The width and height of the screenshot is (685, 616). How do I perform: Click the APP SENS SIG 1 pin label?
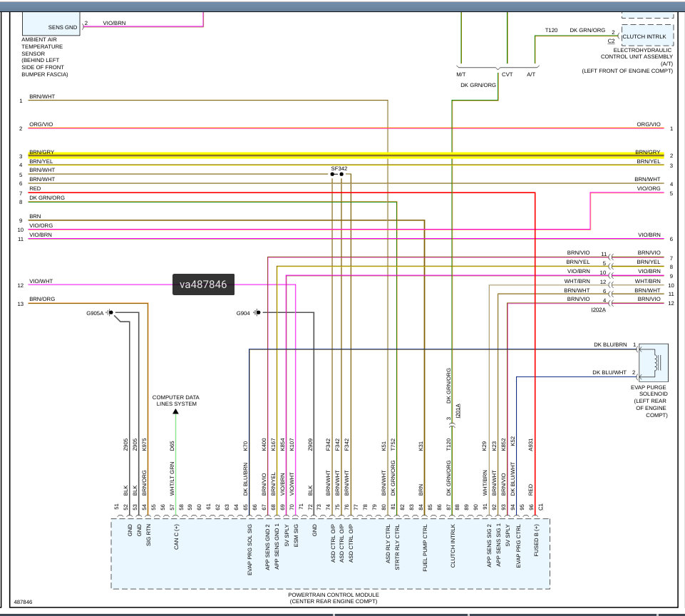(x=498, y=545)
